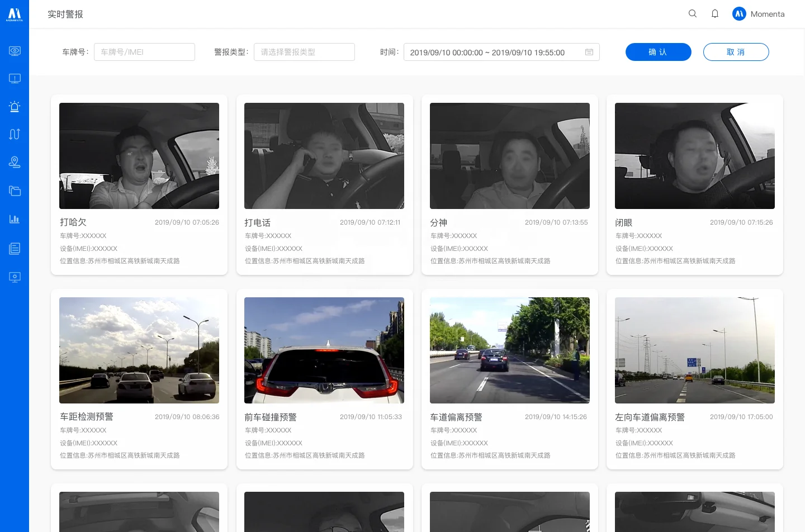Open the 打哈欠 yawning alert thumbnail
Screen dimensions: 805x532
[139, 156]
